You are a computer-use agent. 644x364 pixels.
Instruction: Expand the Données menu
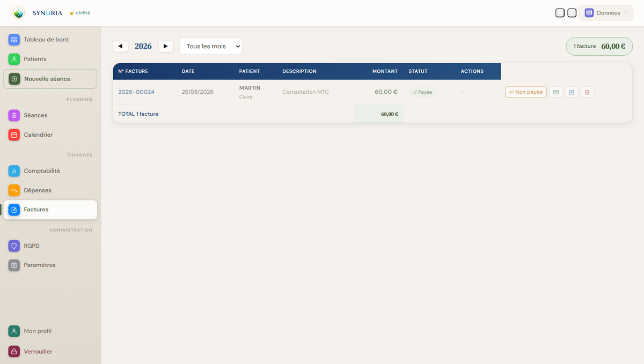coord(606,13)
